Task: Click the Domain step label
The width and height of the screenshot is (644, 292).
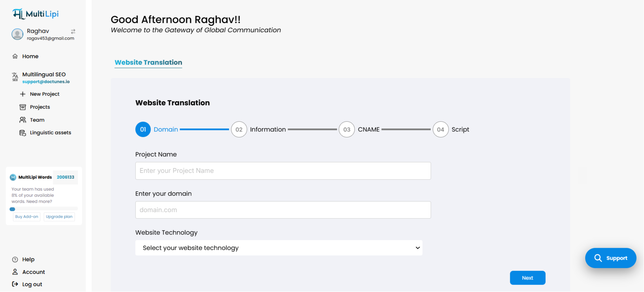Action: point(166,130)
